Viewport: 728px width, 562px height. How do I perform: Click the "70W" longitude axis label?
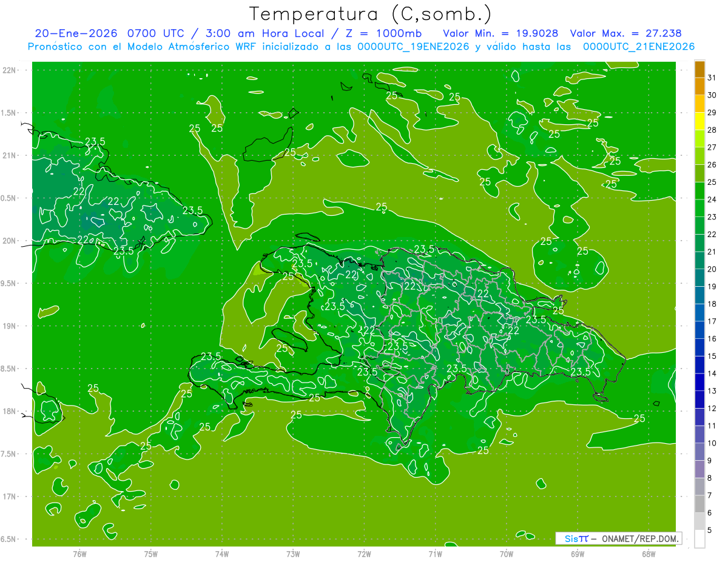point(507,554)
